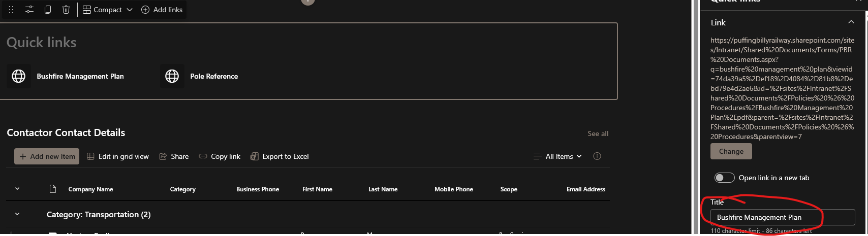Click the globe icon beside Pole Reference
868x236 pixels.
[x=172, y=76]
